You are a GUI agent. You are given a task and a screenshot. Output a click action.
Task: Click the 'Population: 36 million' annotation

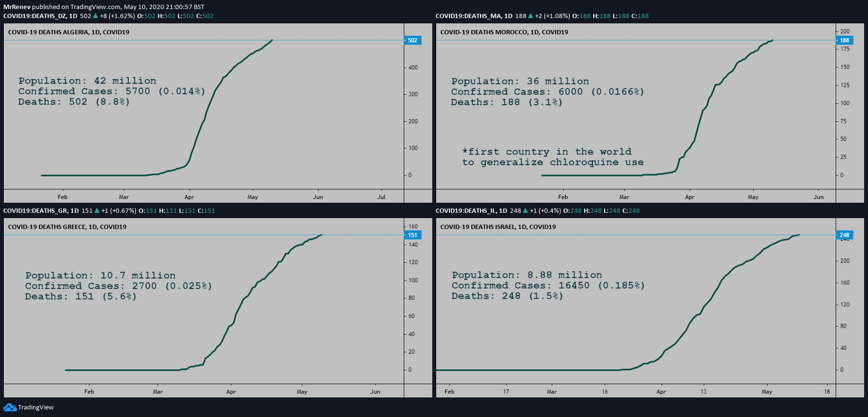click(520, 81)
